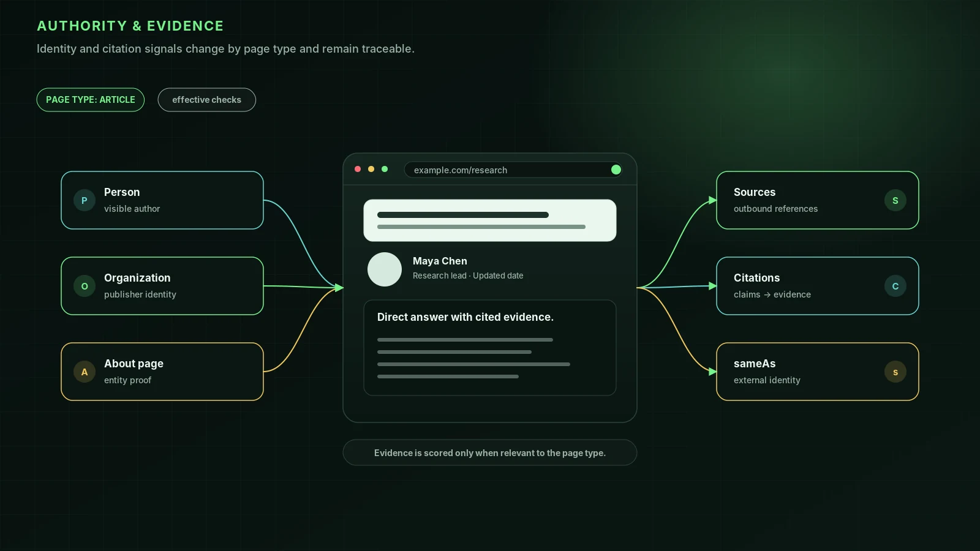Click the red dot in browser mockup

point(358,169)
